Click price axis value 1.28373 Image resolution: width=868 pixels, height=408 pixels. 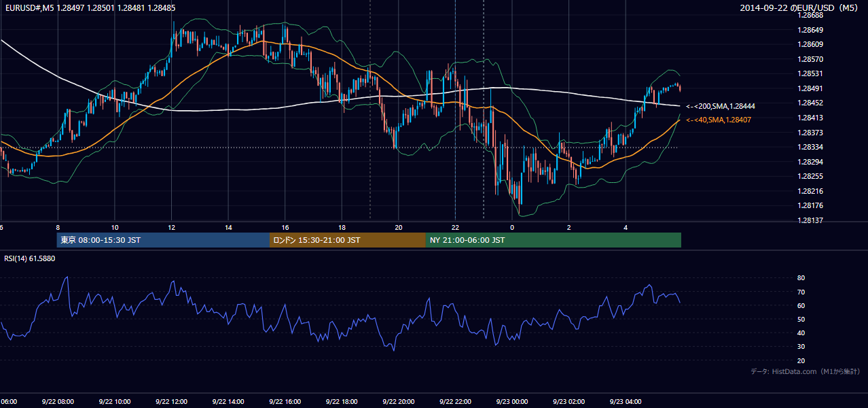[x=810, y=133]
